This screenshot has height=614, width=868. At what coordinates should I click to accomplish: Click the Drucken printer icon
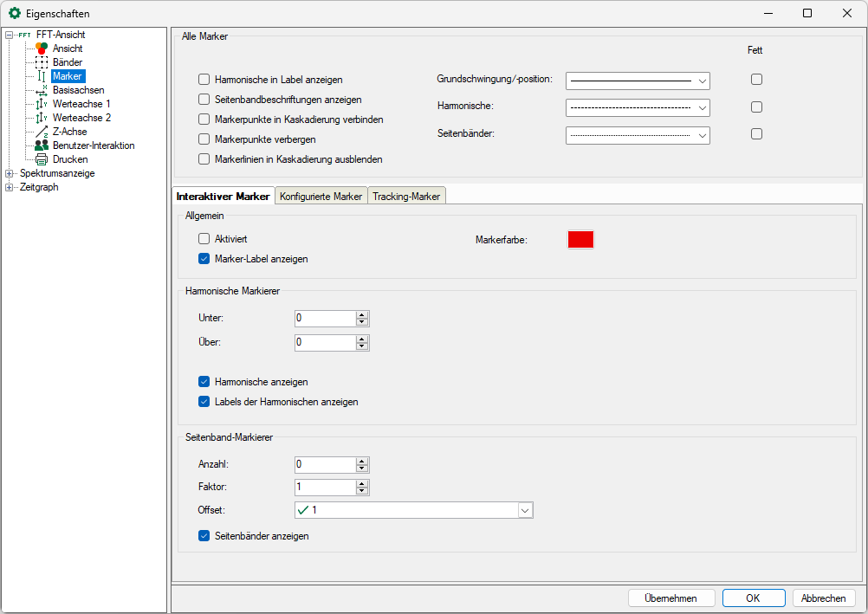tap(42, 159)
